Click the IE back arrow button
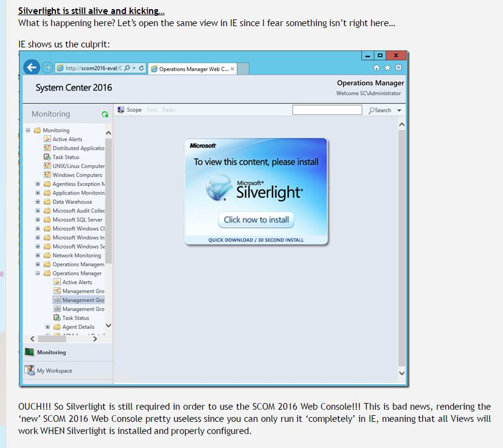503x448 pixels. tap(32, 67)
